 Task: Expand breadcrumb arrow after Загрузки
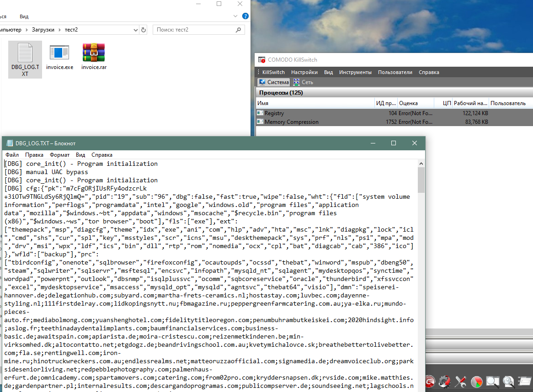(59, 30)
